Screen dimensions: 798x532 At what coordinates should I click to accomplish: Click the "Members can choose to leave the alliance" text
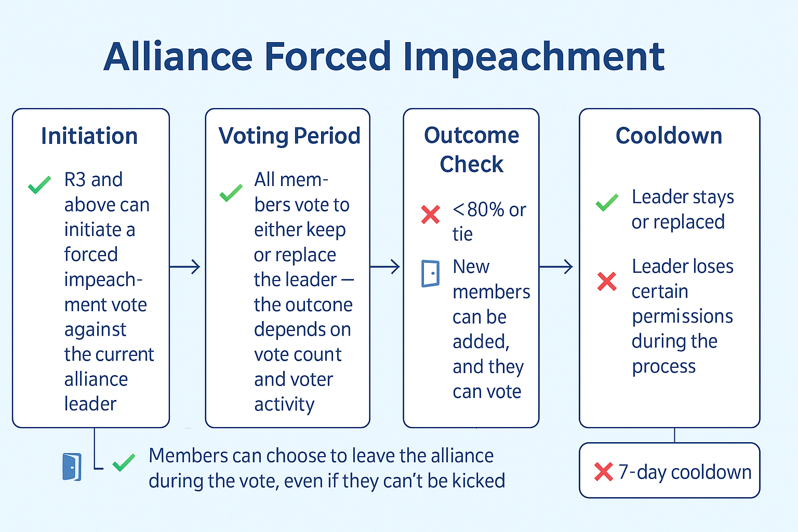pyautogui.click(x=321, y=456)
